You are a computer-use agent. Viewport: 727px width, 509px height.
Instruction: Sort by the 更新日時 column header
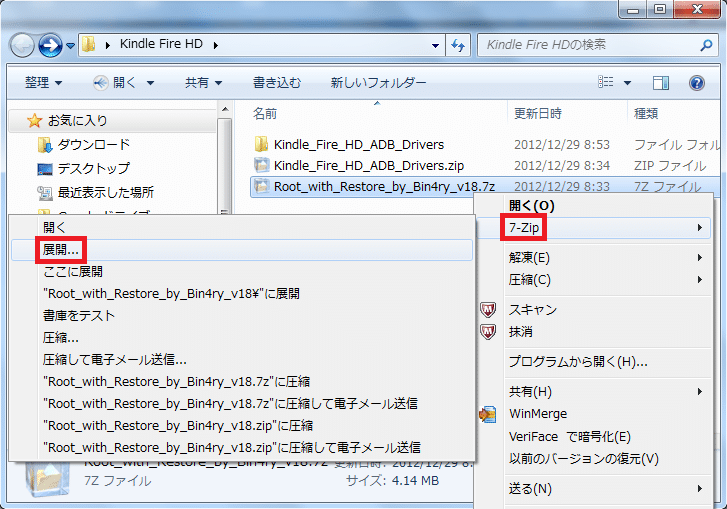point(537,113)
